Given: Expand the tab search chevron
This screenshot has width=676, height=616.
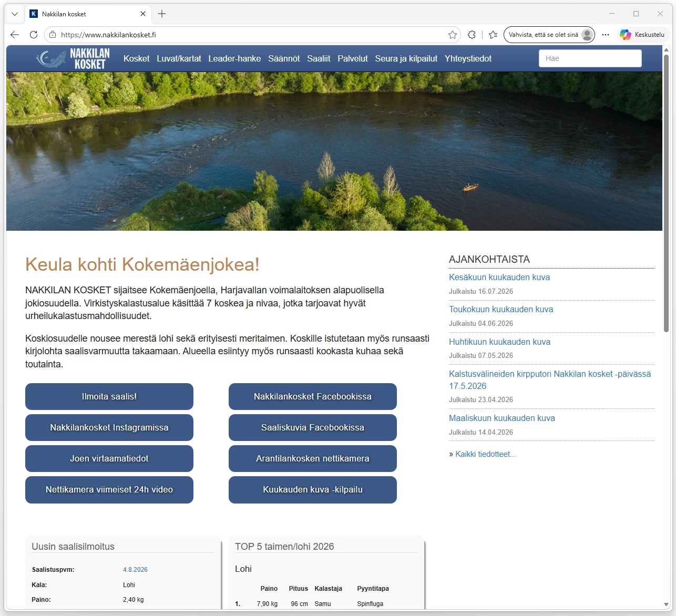Looking at the screenshot, I should click(x=15, y=14).
